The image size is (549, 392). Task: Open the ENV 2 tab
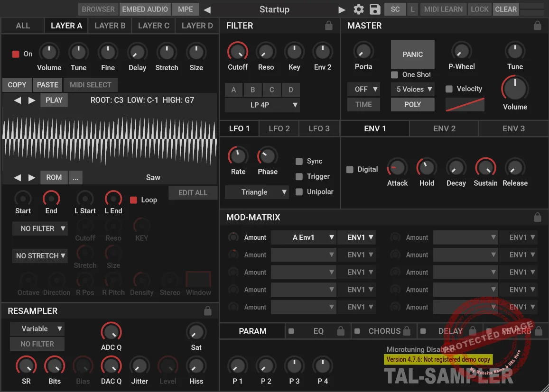point(444,128)
